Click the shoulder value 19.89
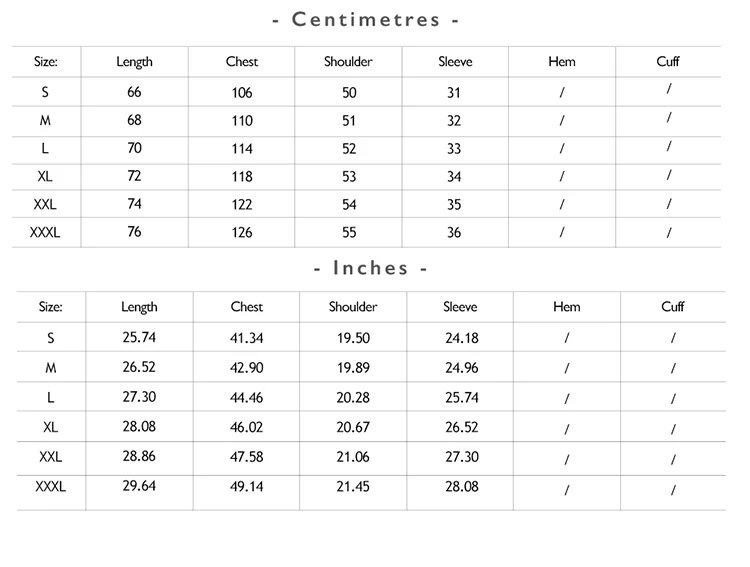Image resolution: width=750 pixels, height=567 pixels. [353, 368]
